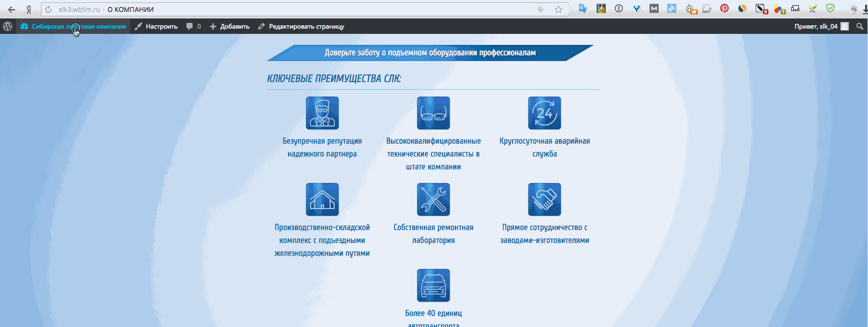Open the 1Password-style circled 'i' extension icon
The width and height of the screenshot is (868, 327).
tap(619, 9)
